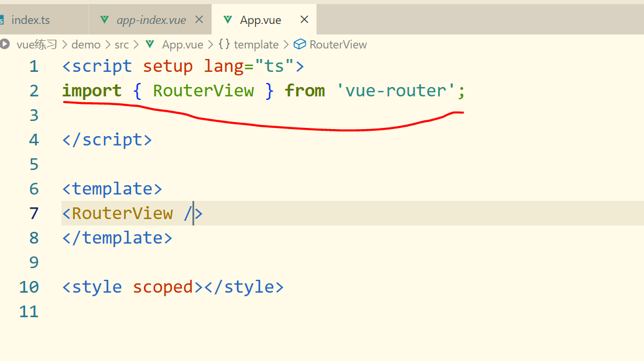Image resolution: width=644 pixels, height=361 pixels.
Task: Click line number 7 in gutter
Action: [x=34, y=214]
